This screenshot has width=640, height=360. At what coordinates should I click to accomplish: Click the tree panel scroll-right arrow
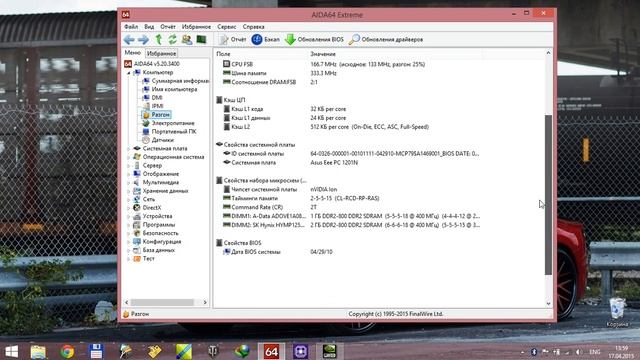coord(205,302)
